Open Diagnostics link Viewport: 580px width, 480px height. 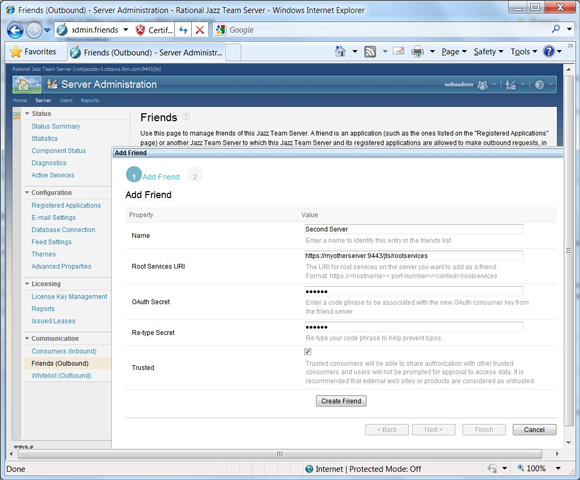[49, 163]
